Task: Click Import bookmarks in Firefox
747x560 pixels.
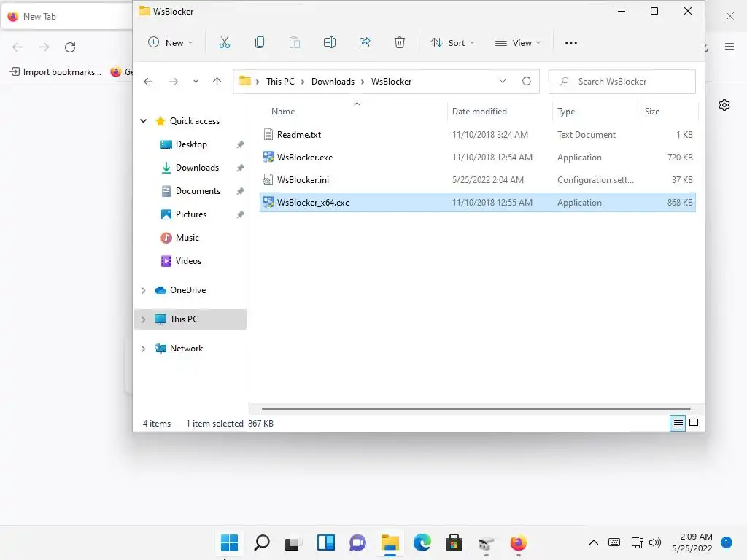Action: 55,72
